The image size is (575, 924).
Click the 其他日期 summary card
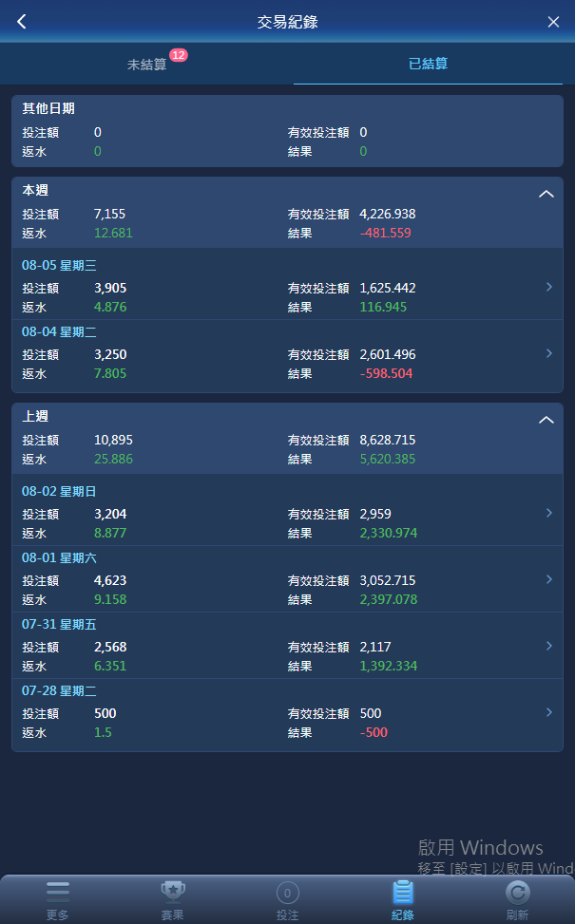tap(287, 131)
